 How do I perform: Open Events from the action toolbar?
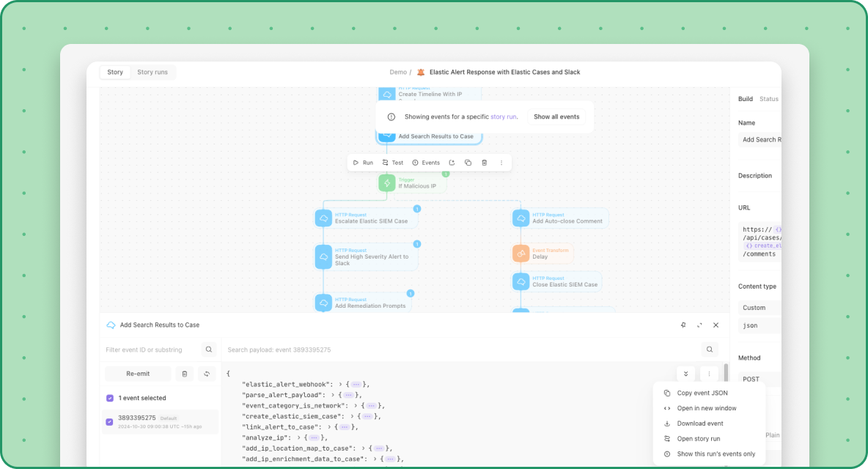click(426, 163)
